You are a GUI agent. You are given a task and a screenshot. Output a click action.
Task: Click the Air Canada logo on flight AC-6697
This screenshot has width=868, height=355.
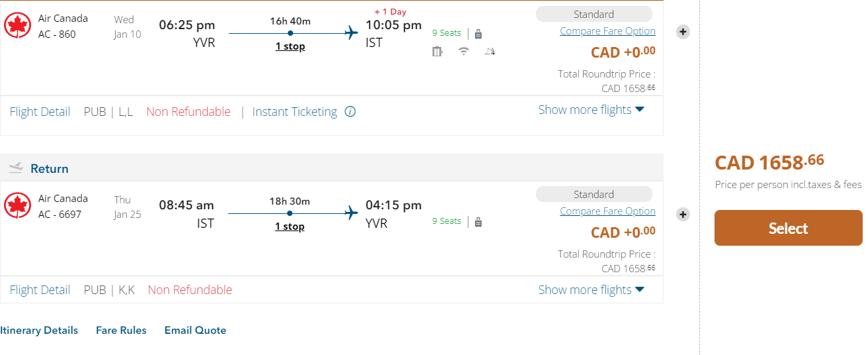pos(17,206)
